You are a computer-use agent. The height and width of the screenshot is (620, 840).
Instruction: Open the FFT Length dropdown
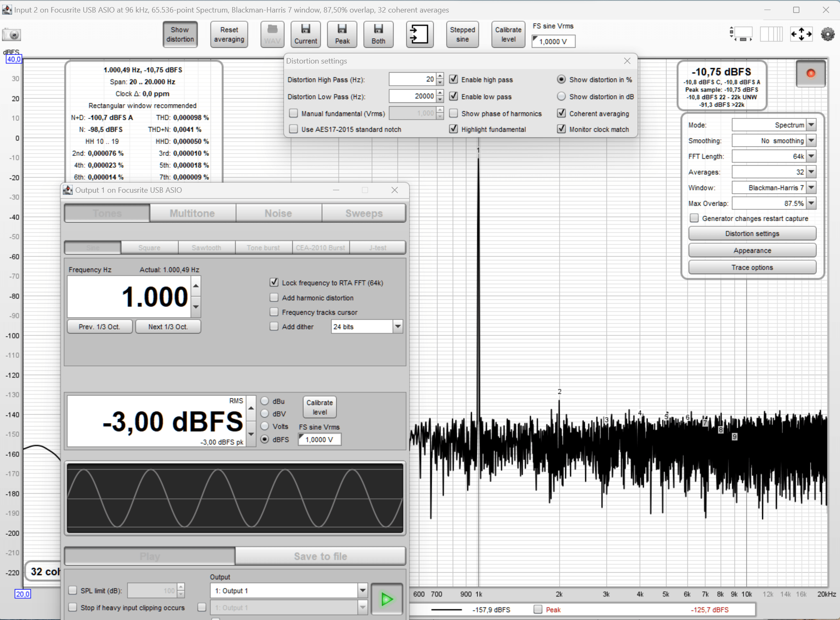coord(811,156)
